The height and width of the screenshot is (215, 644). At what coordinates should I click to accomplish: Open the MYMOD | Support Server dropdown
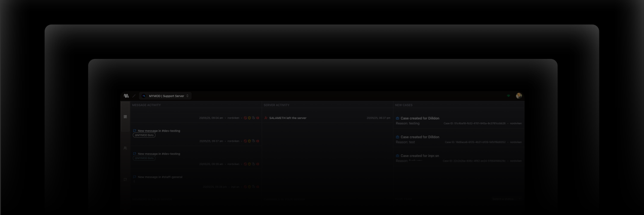166,96
